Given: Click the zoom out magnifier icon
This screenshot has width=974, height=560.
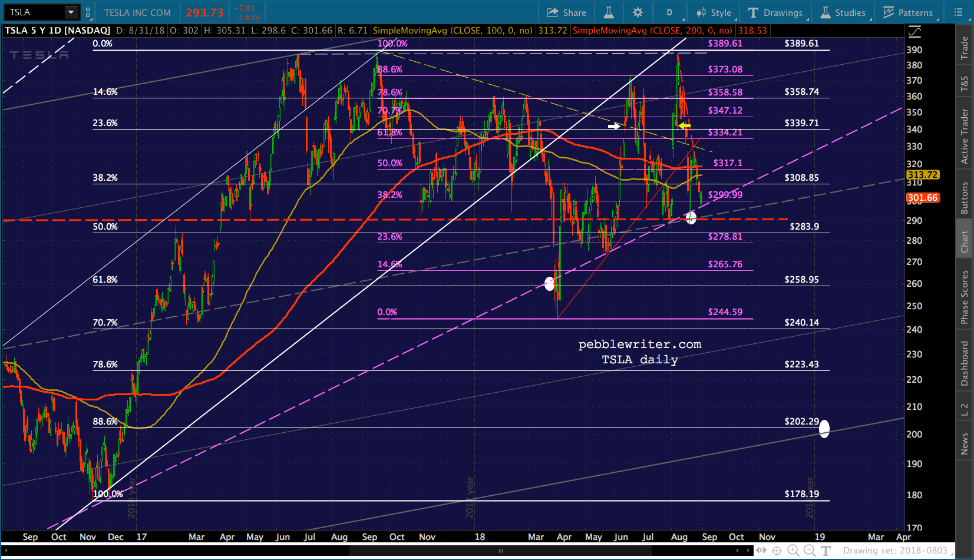Looking at the screenshot, I should tap(810, 551).
